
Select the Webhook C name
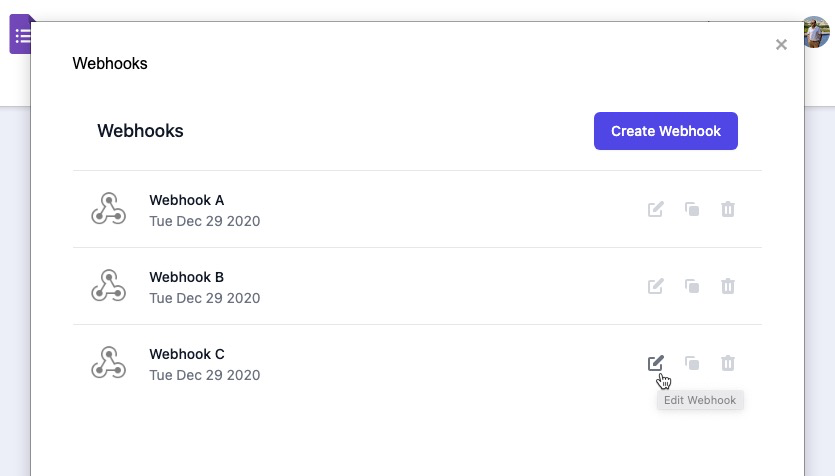click(187, 354)
